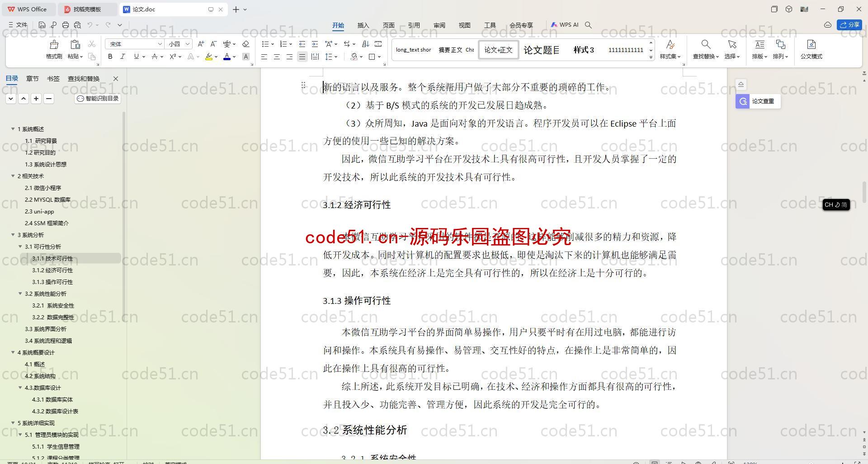Click the Save document icon
The height and width of the screenshot is (464, 868).
pos(42,25)
